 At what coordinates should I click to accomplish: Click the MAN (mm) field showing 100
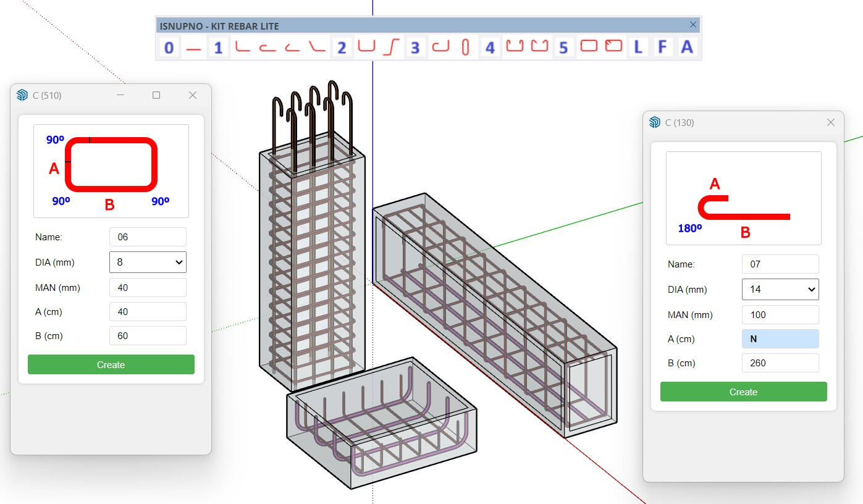(780, 314)
